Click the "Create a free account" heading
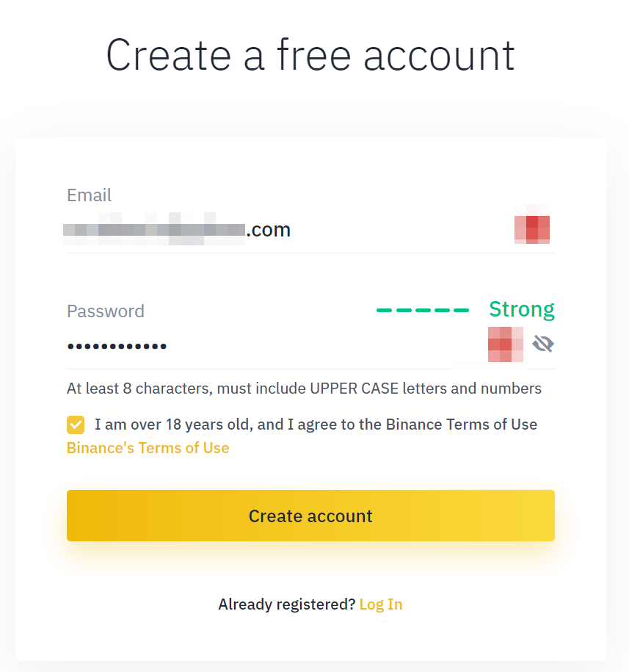629x672 pixels. (310, 55)
